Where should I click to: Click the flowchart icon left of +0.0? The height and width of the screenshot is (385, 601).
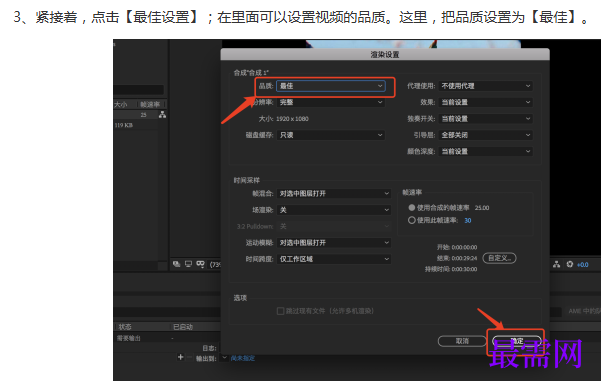click(557, 265)
